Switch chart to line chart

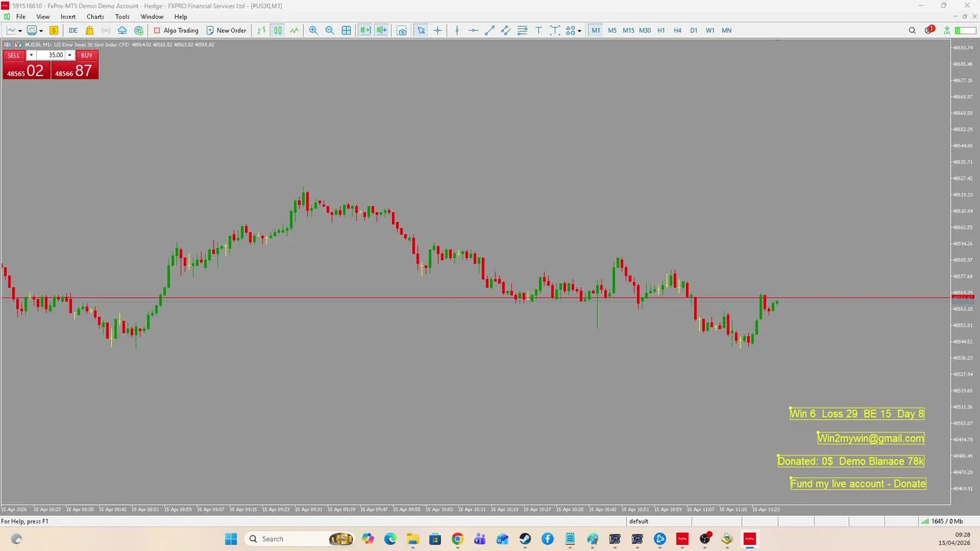click(x=294, y=31)
